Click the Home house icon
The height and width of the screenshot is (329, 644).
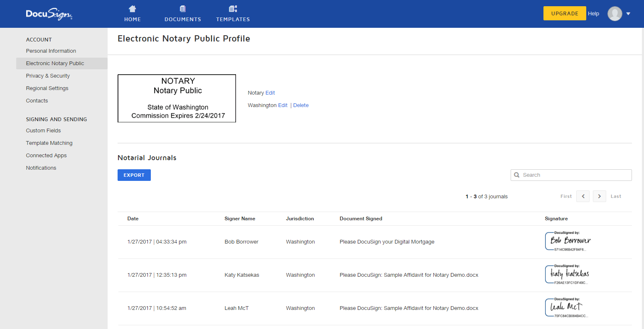133,9
